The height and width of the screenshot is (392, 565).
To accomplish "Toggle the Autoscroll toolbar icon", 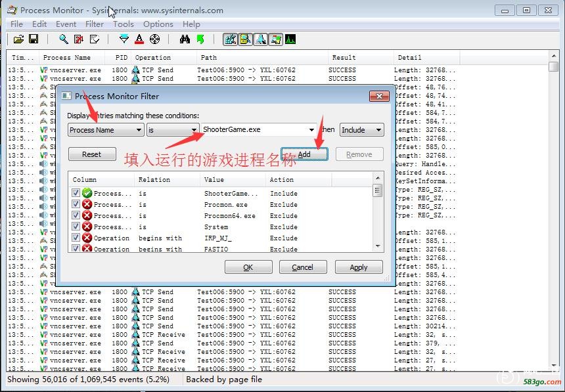I will pos(79,39).
